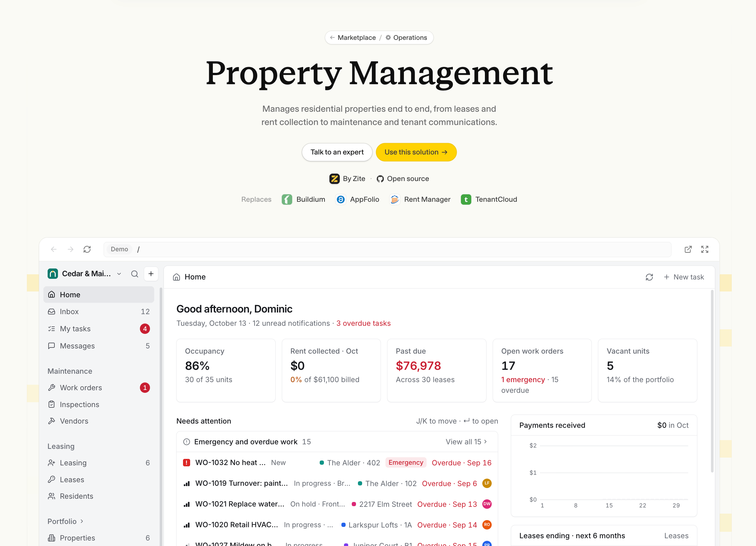The width and height of the screenshot is (756, 546).
Task: Click the Cedar & Main workspace logo
Action: [x=53, y=274]
